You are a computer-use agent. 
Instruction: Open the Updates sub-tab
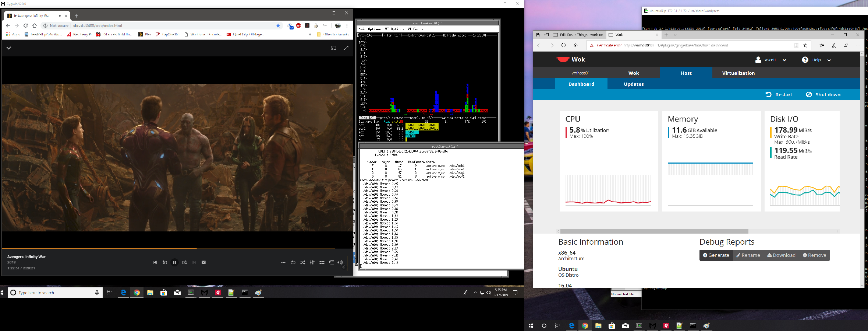point(634,84)
